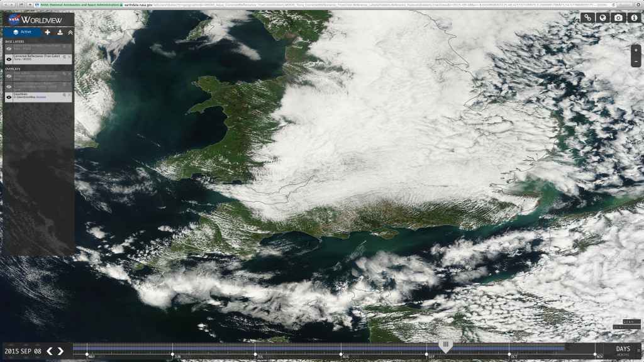Click the browser forward button

[x=11, y=5]
